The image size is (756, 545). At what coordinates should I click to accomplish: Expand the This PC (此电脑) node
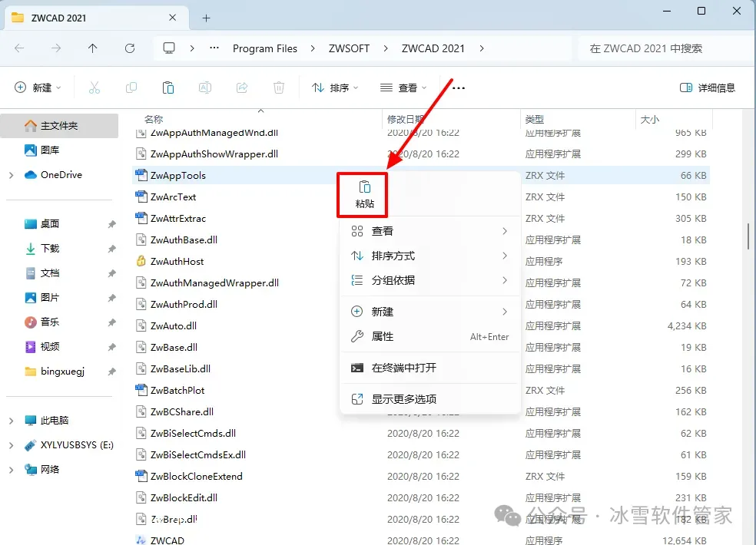point(11,421)
